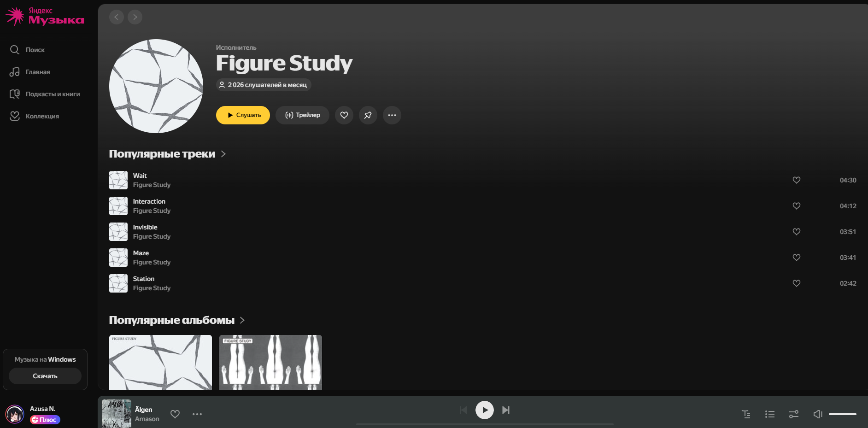
Task: Open playback settings sliders icon
Action: [794, 414]
